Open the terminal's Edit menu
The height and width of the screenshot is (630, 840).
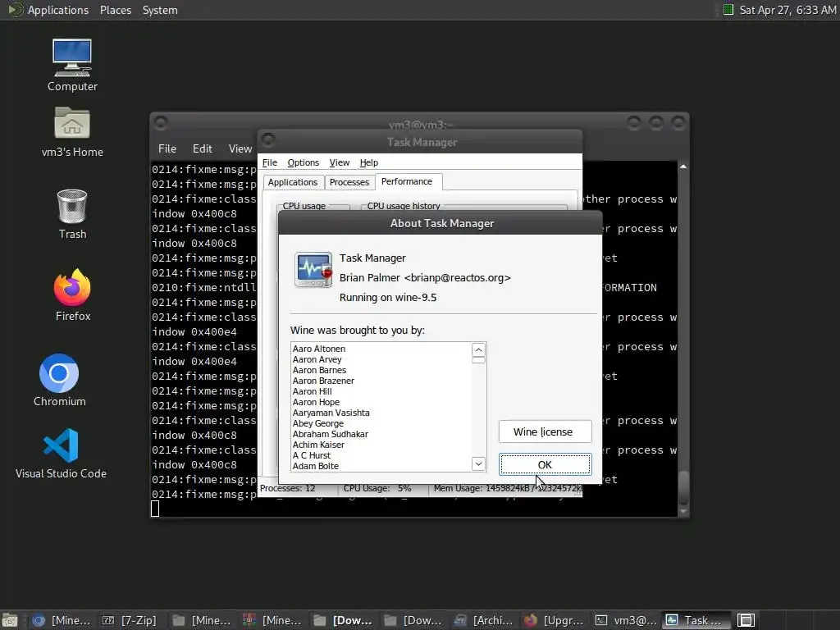click(202, 148)
